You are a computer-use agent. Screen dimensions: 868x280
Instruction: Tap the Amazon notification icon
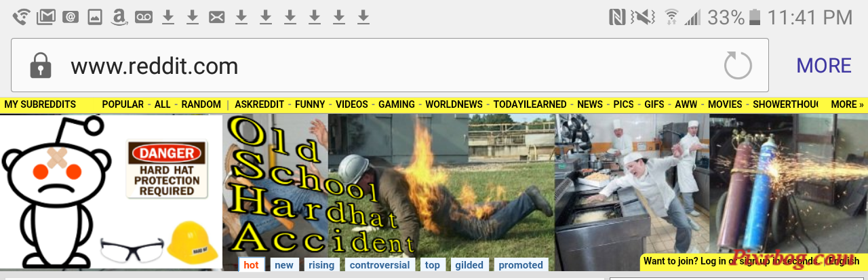[119, 17]
